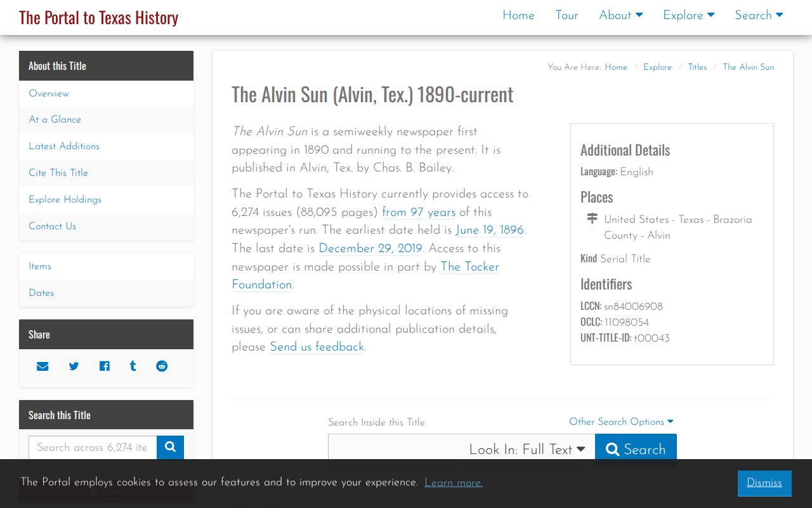Open the Look In: Full Text dropdown
This screenshot has height=508, width=812.
pyautogui.click(x=527, y=450)
